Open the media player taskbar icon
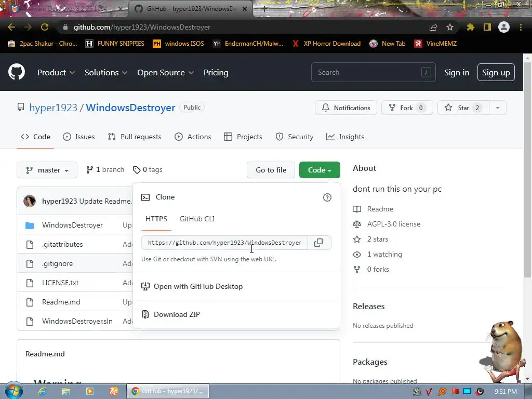Screen dimensions: 532x399 coord(90,391)
